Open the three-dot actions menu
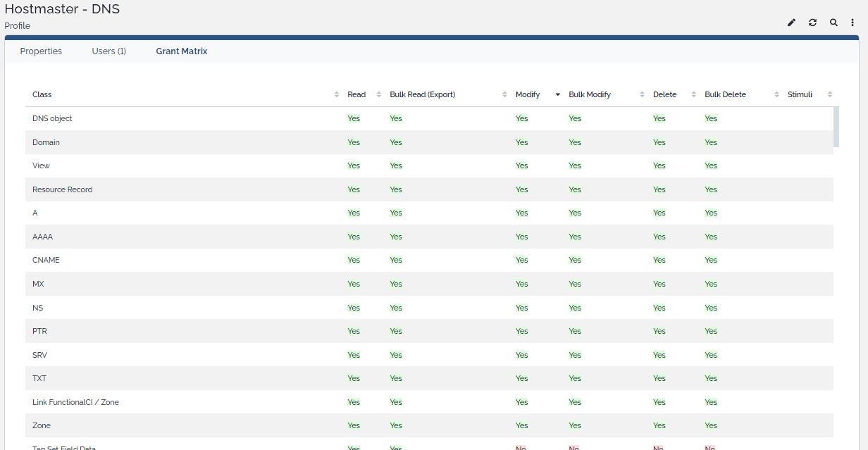868x450 pixels. pyautogui.click(x=852, y=23)
